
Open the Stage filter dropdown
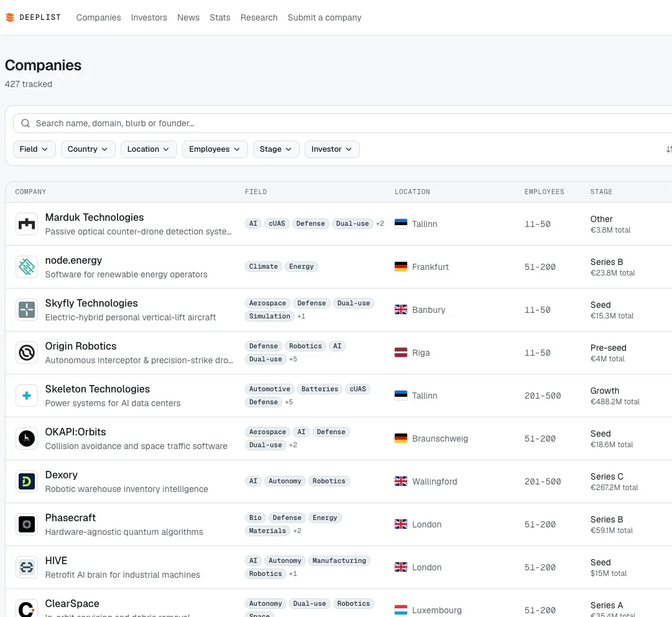pyautogui.click(x=276, y=149)
